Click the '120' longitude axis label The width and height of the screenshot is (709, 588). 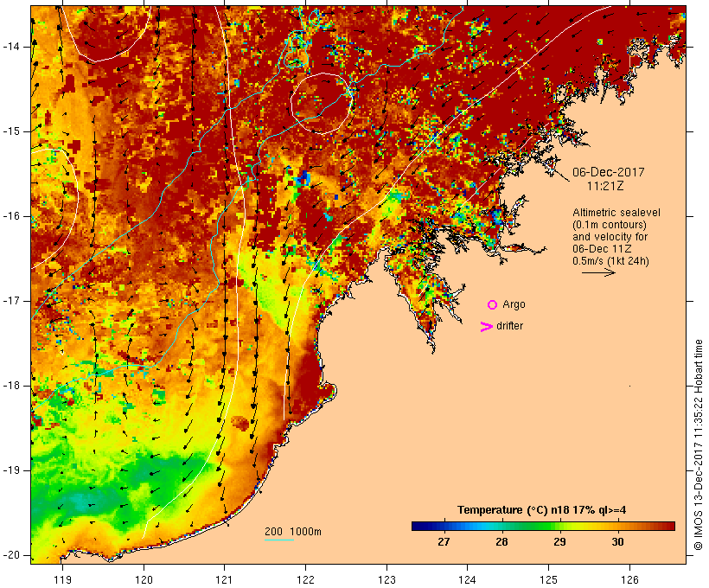[x=144, y=579]
